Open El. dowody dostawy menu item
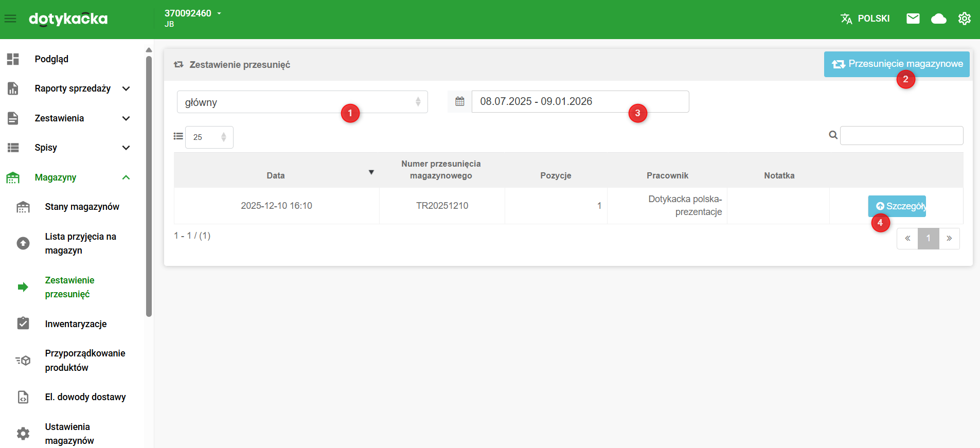 (x=85, y=397)
